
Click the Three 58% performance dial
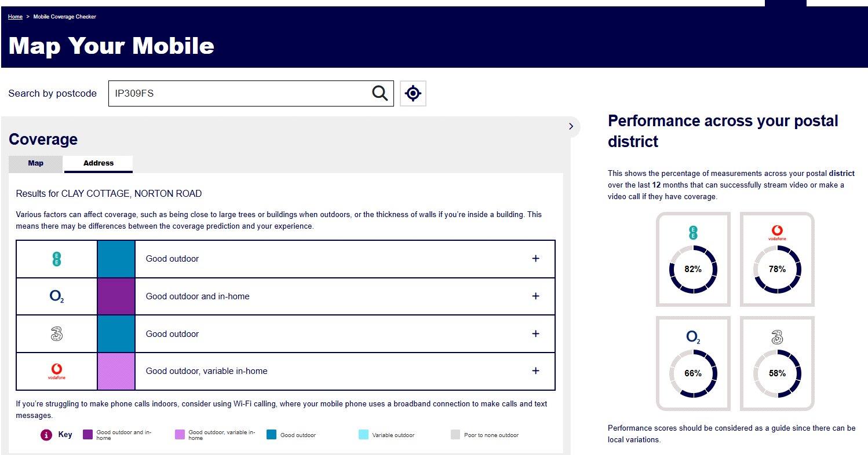777,373
